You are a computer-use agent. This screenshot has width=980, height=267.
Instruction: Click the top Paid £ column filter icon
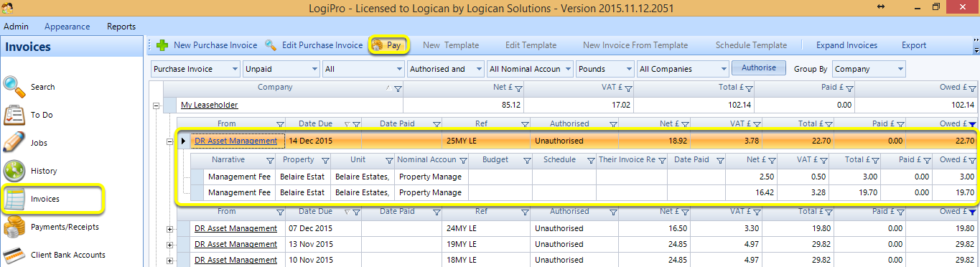[849, 88]
